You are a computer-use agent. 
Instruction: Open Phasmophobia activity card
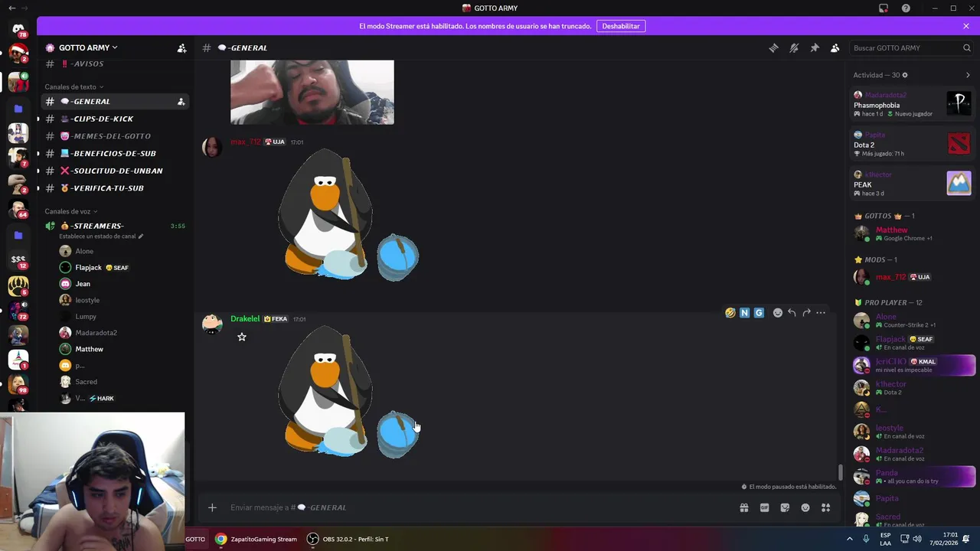pyautogui.click(x=912, y=104)
